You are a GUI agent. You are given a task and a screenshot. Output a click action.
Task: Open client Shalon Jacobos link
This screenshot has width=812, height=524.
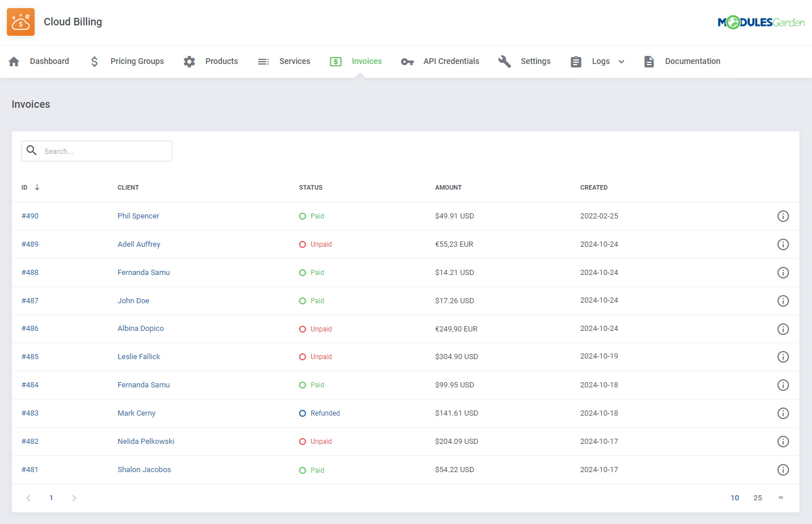pos(144,470)
